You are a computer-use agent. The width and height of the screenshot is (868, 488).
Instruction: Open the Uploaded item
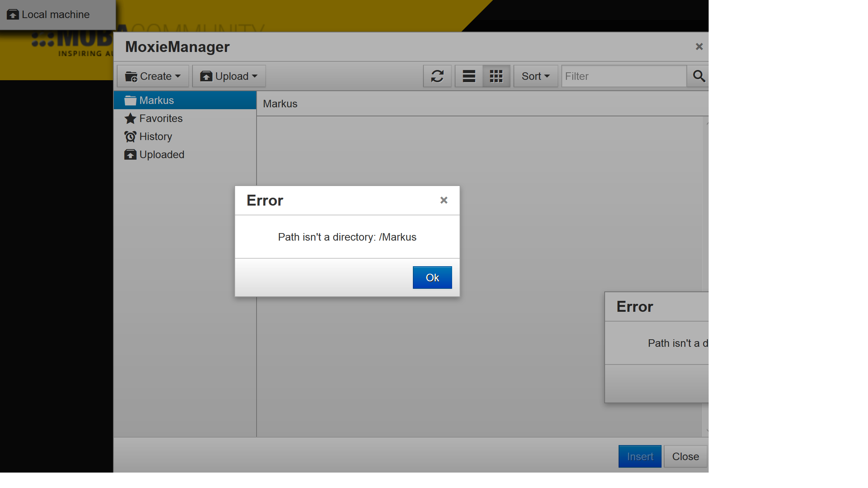[x=162, y=154]
